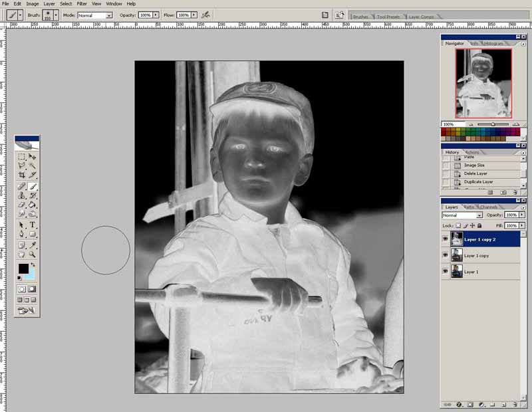Hide the Layer 1 copy 2 layer

[x=445, y=239]
